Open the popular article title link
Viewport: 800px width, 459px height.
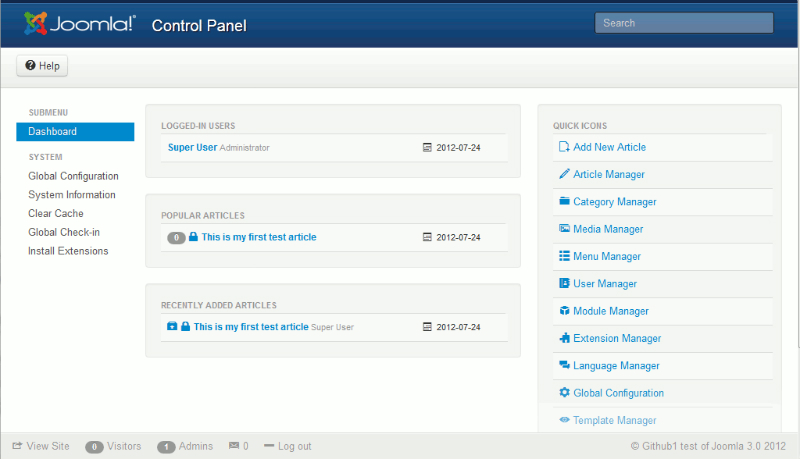click(259, 237)
